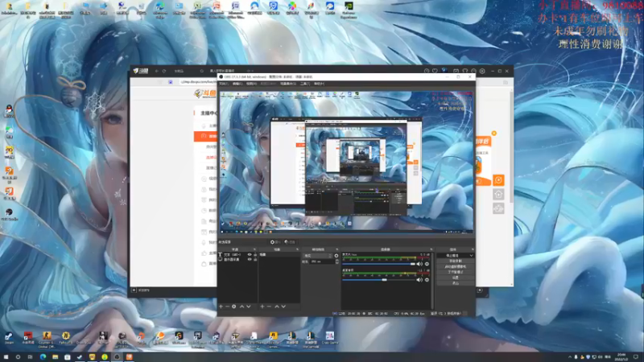The height and width of the screenshot is (362, 644).
Task: Pop out the sources dock using its header icon
Action: point(254,249)
